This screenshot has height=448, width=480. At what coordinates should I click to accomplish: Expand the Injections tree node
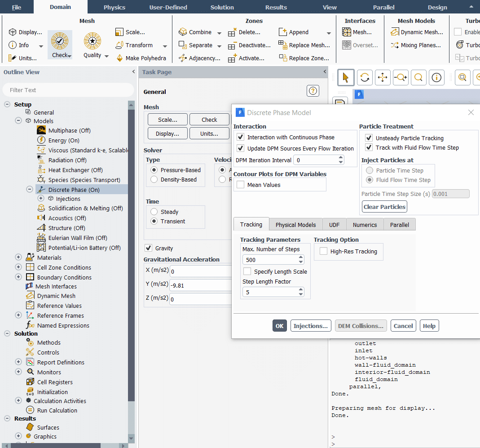(41, 199)
